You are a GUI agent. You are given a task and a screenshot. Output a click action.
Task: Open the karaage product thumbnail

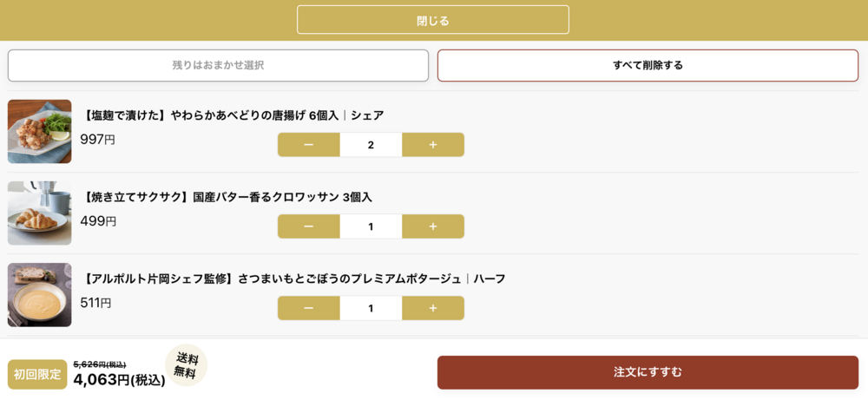(x=40, y=131)
